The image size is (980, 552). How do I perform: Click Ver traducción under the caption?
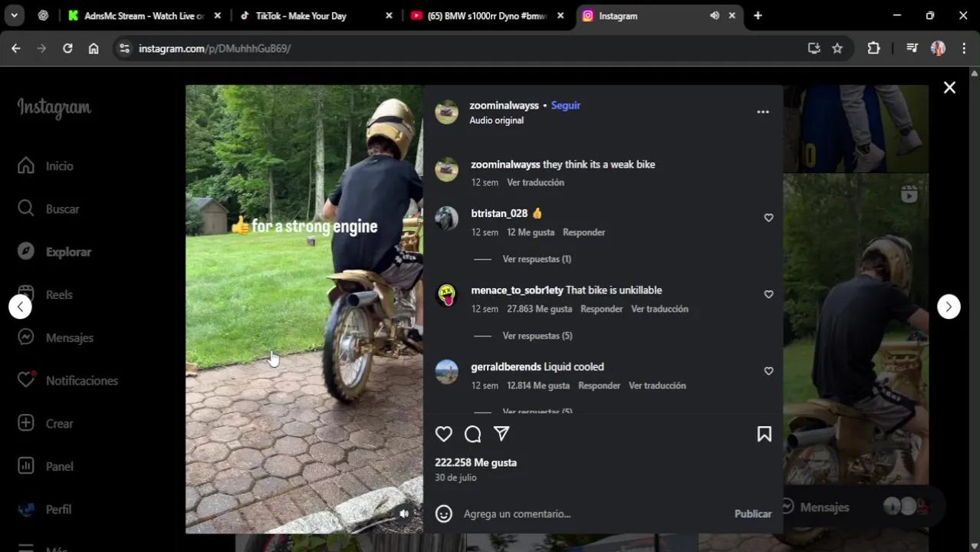[535, 182]
